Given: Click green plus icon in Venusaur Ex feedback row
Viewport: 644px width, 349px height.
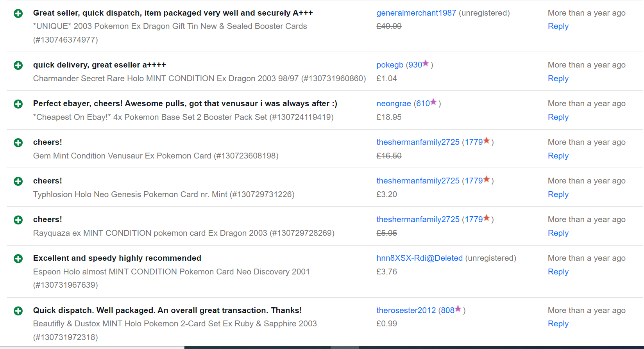Looking at the screenshot, I should tap(18, 142).
